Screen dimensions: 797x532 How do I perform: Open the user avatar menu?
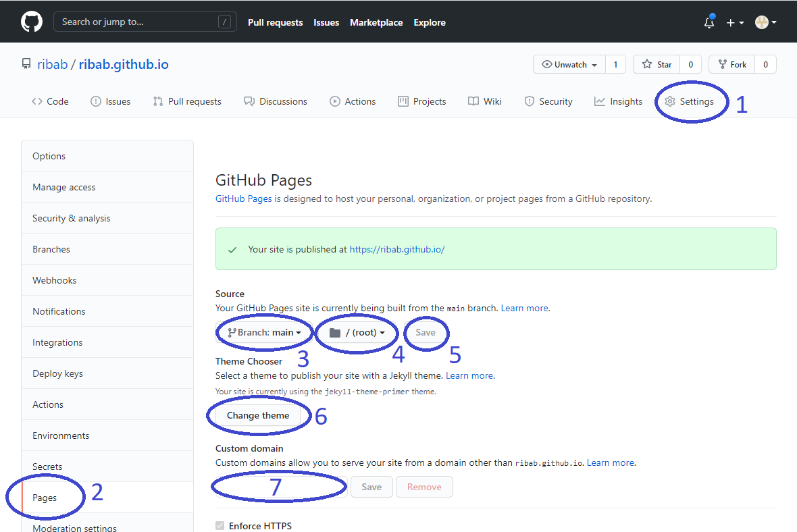pos(765,22)
